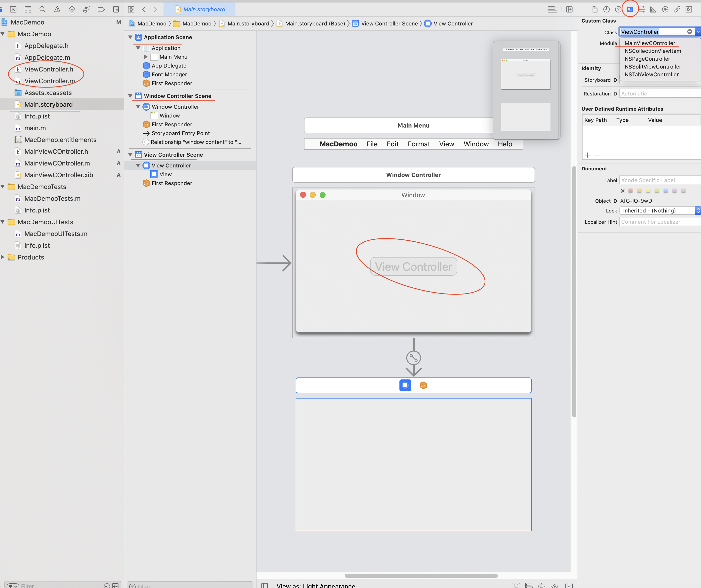The height and width of the screenshot is (588, 701).
Task: Select ViewController.m in the project navigator
Action: point(49,81)
